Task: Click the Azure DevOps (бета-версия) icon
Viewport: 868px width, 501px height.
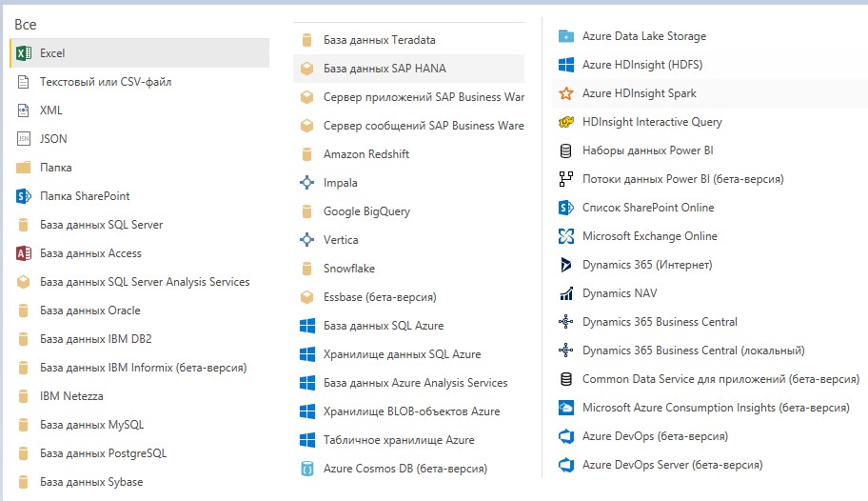Action: (x=565, y=437)
